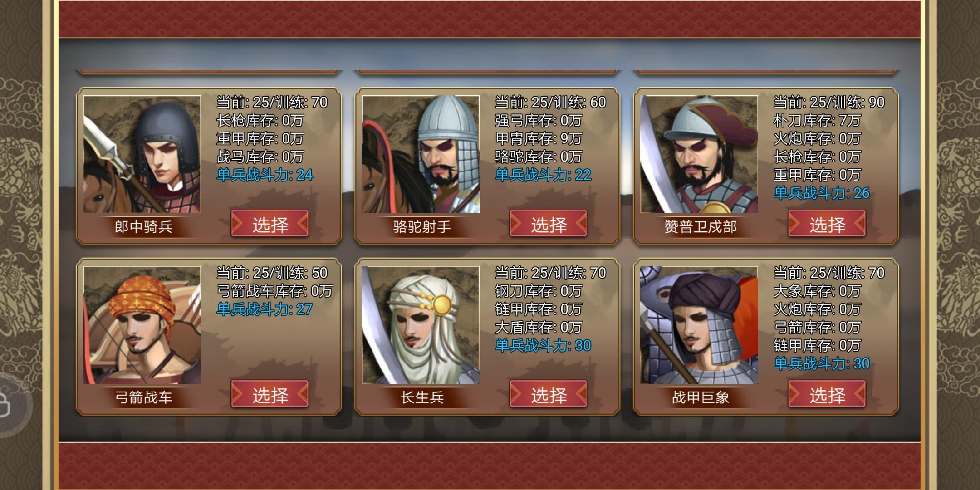Tap the 弓箭战车 chariot portrait

(142, 325)
